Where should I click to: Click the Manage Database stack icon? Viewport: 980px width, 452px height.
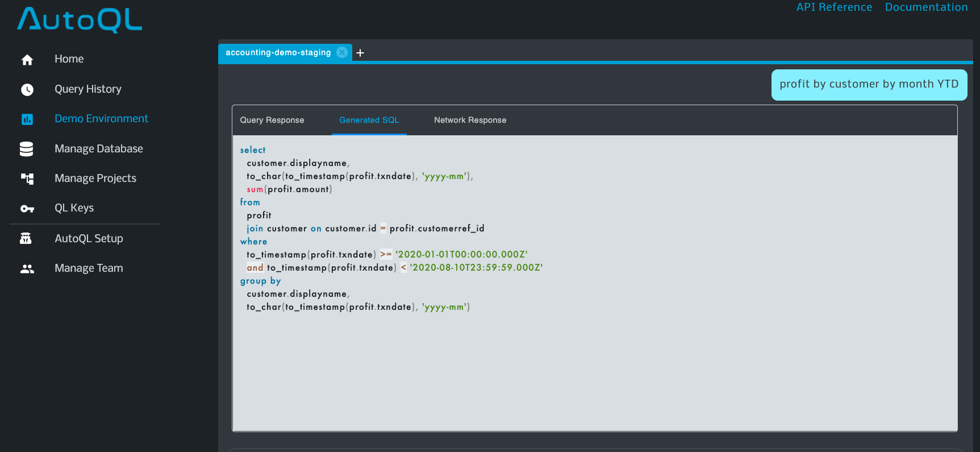tap(27, 149)
